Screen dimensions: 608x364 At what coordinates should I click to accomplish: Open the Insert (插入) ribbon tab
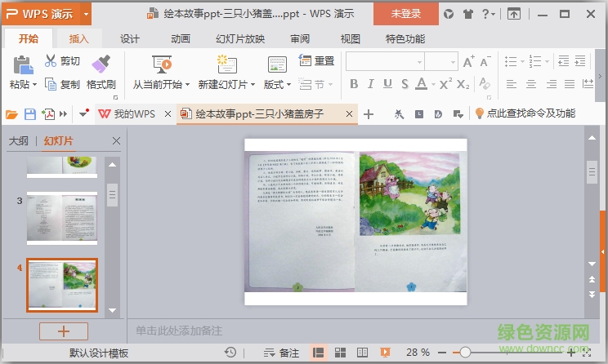click(79, 38)
